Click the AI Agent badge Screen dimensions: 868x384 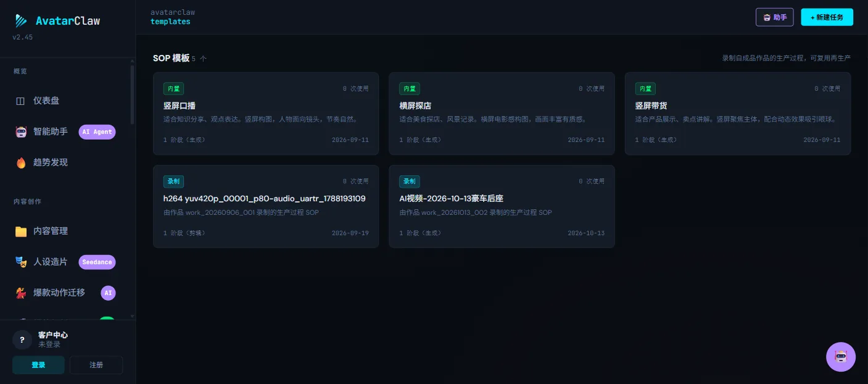(97, 131)
